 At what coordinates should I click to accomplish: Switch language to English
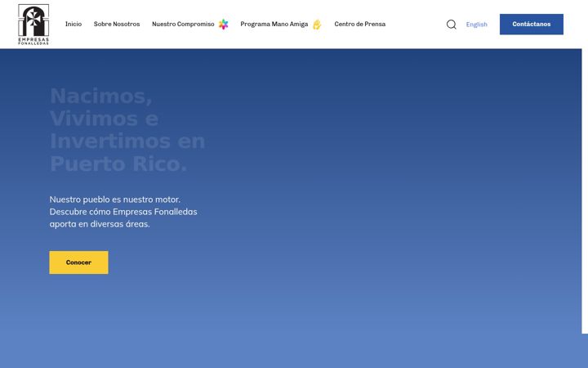pyautogui.click(x=477, y=25)
